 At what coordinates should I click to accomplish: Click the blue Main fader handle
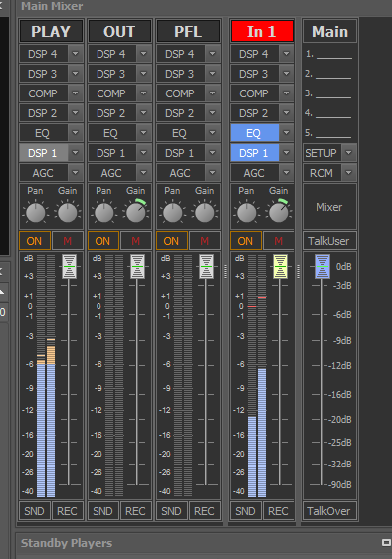[322, 267]
